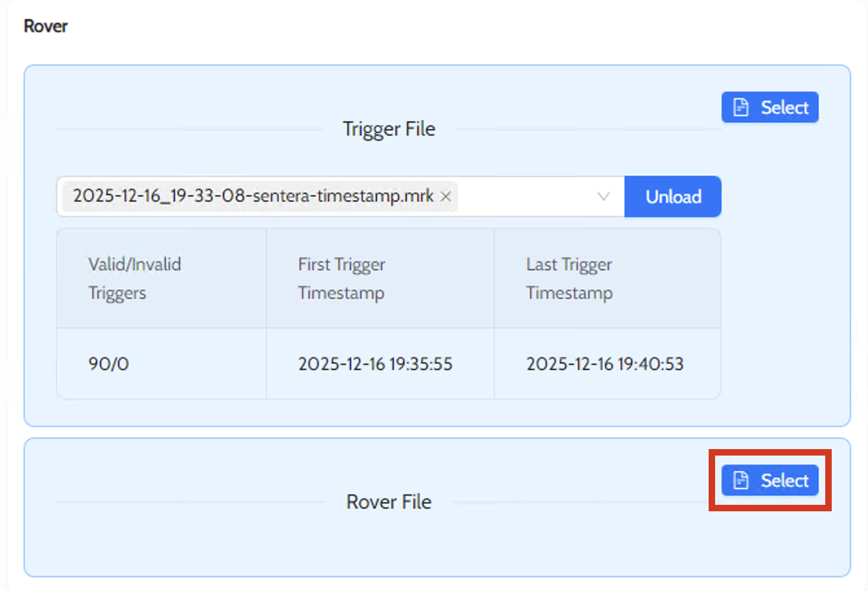Click the divider line left of Trigger File title
Viewport: 868px width, 591px height.
pyautogui.click(x=188, y=130)
